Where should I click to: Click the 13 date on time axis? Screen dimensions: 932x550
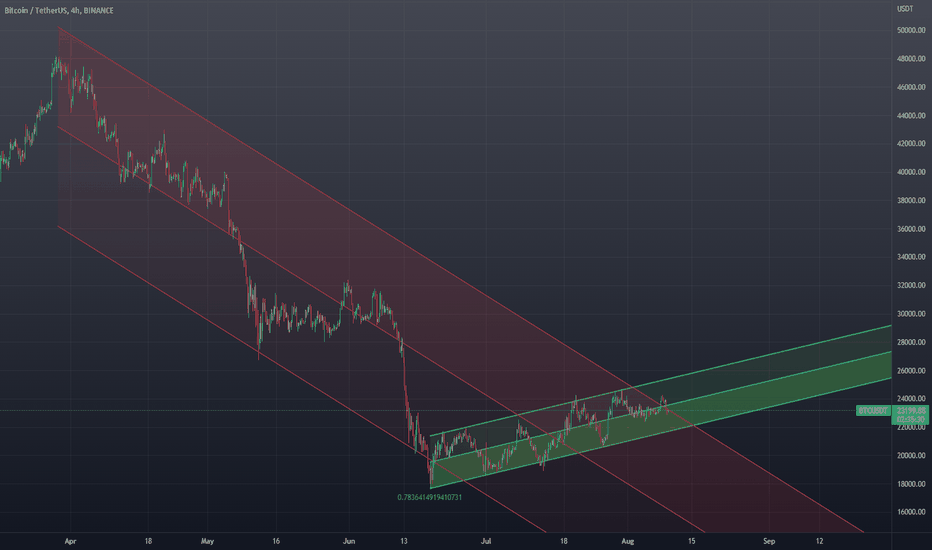[404, 541]
